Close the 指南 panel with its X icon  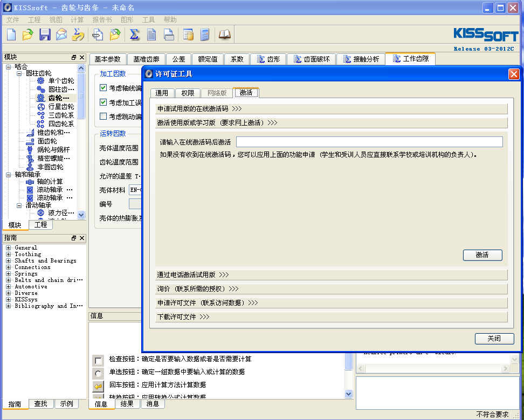pyautogui.click(x=82, y=238)
